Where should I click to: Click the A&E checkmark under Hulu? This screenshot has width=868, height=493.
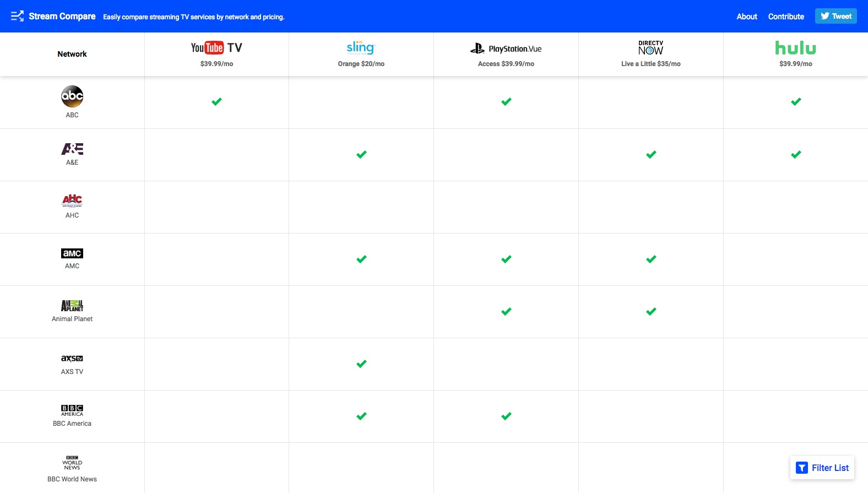[x=796, y=154]
